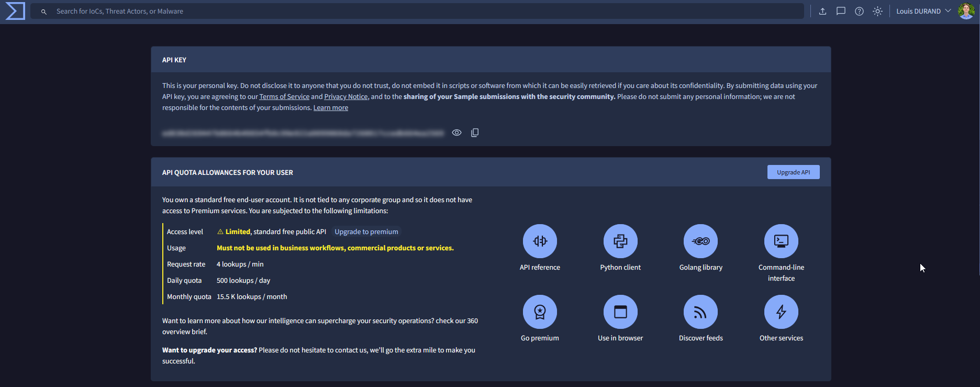Follow the Learn more link
The image size is (980, 387).
tap(330, 108)
